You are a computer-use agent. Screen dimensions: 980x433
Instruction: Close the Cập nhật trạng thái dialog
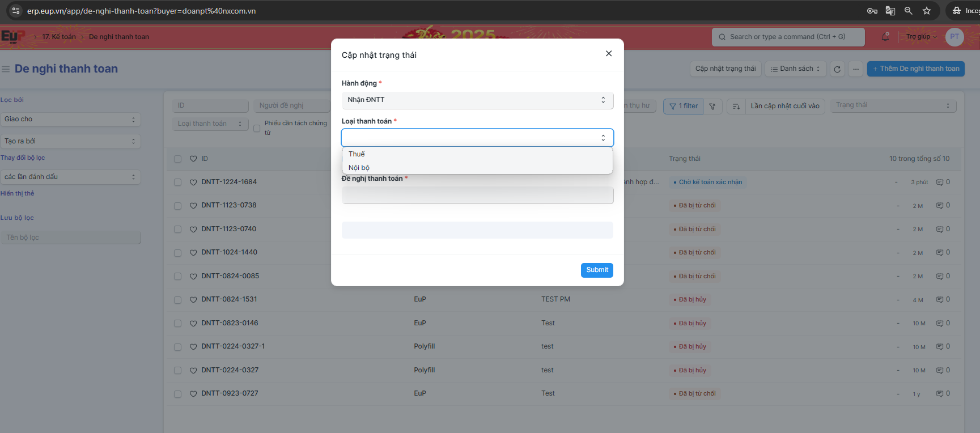(608, 54)
